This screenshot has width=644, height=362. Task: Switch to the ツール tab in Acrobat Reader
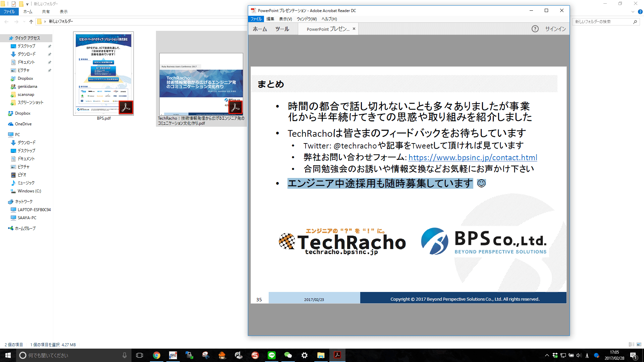(x=282, y=29)
